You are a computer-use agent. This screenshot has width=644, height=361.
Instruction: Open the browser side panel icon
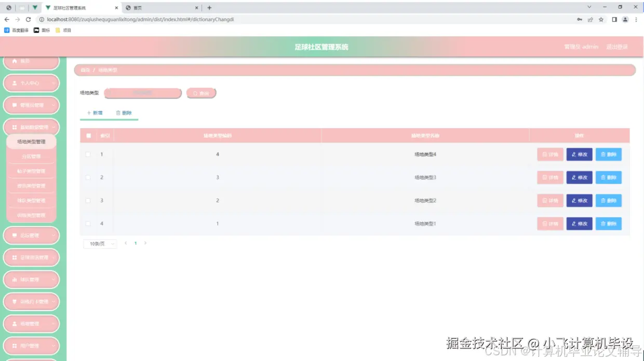[614, 19]
